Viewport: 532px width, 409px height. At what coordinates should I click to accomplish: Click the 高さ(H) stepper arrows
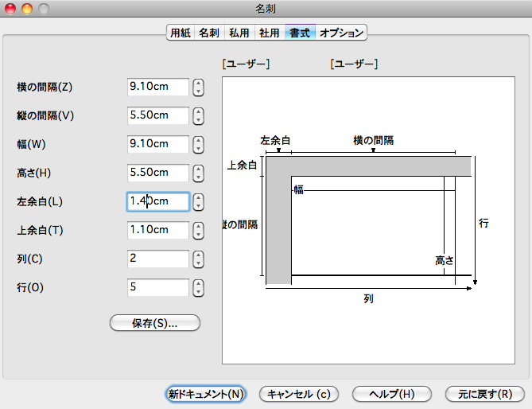[x=199, y=173]
